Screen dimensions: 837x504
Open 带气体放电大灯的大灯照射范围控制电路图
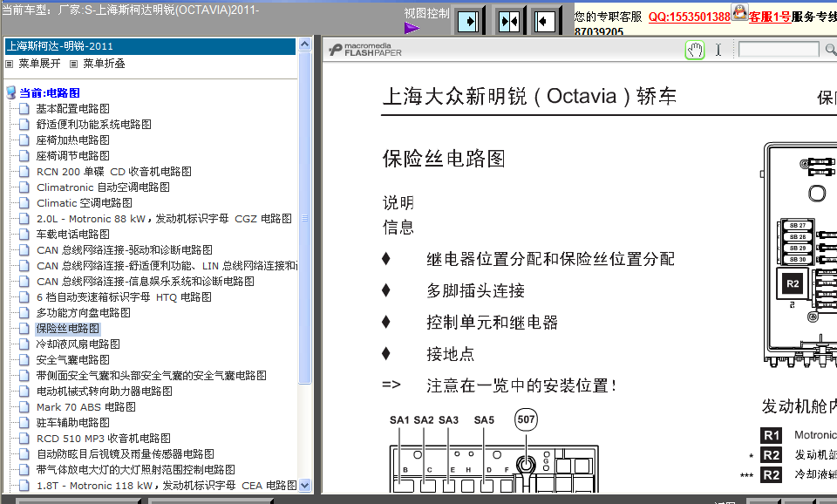click(136, 470)
